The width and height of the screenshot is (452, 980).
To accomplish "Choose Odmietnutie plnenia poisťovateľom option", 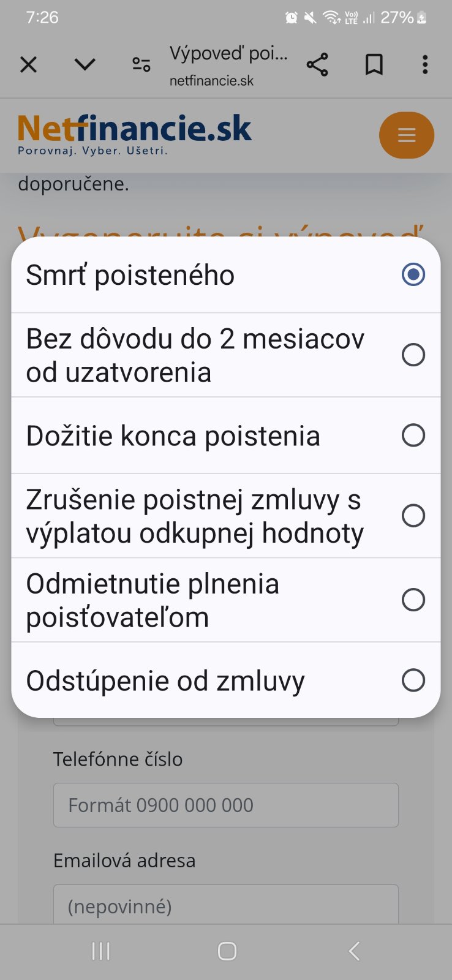I will (x=413, y=600).
